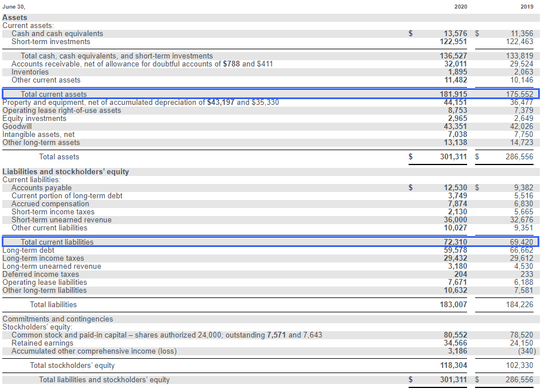Click the 2020 column header

tap(460, 6)
